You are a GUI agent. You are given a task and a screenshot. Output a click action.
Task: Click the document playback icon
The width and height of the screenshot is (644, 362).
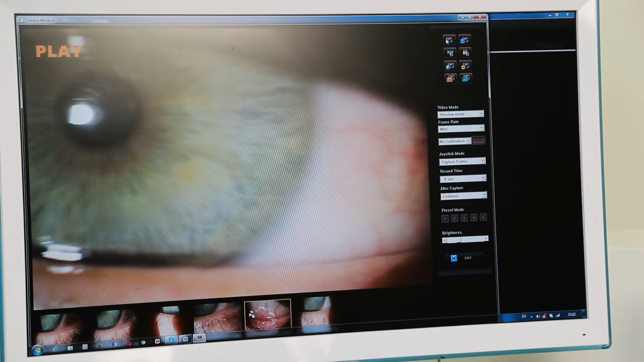465,53
